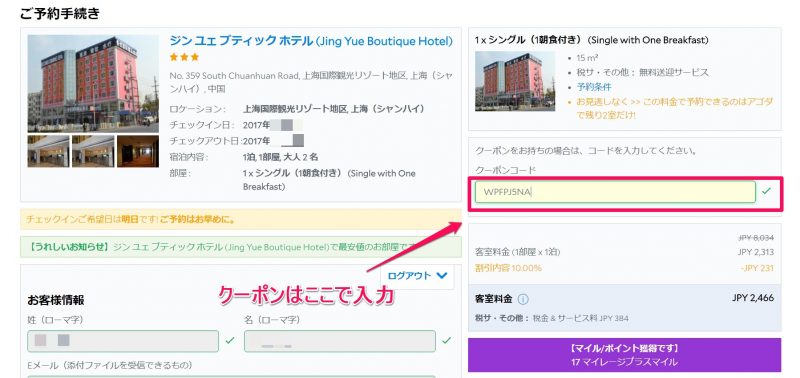Viewport: 800px width, 378px height.
Task: Click the ご予約手続き page heading
Action: pos(60,13)
